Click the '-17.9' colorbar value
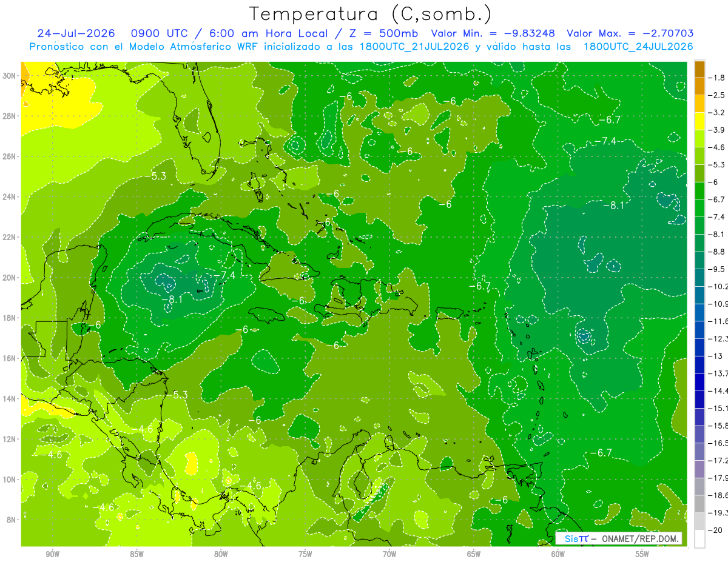The height and width of the screenshot is (562, 728). click(x=718, y=478)
